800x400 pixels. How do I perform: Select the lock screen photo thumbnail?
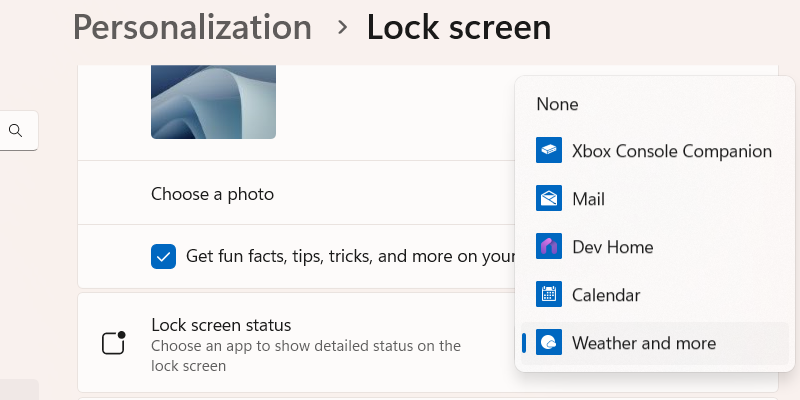[x=213, y=101]
